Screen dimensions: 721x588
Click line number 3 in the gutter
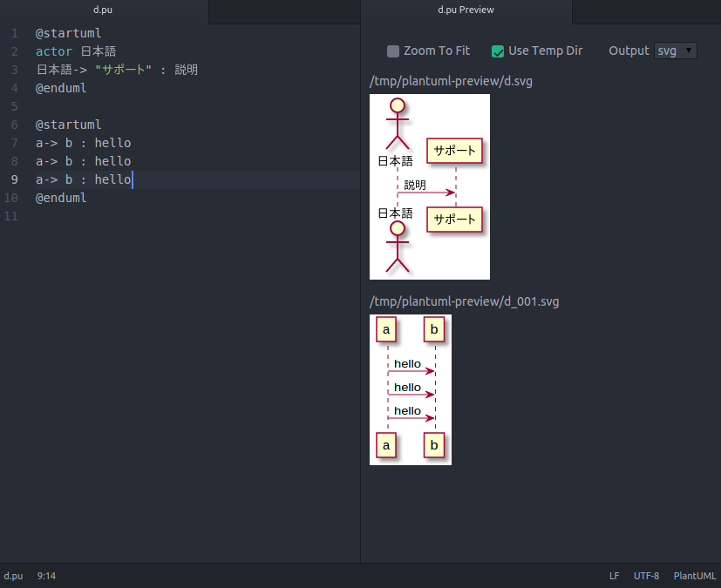point(14,69)
